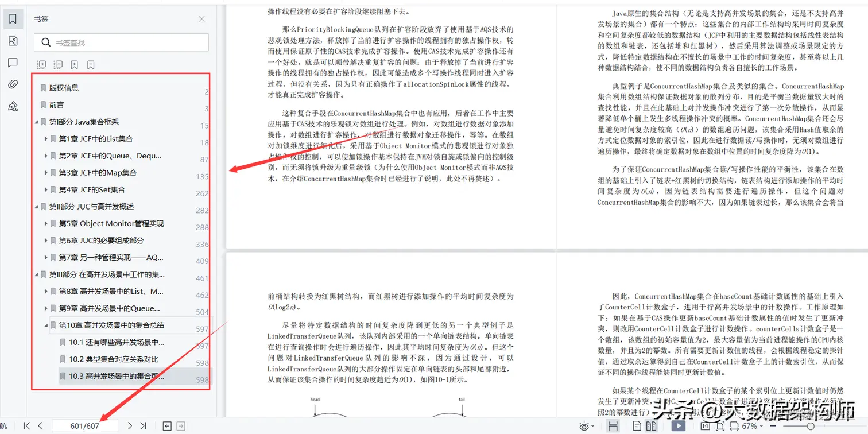The width and height of the screenshot is (868, 434).
Task: Jump to the first page button
Action: (x=26, y=426)
